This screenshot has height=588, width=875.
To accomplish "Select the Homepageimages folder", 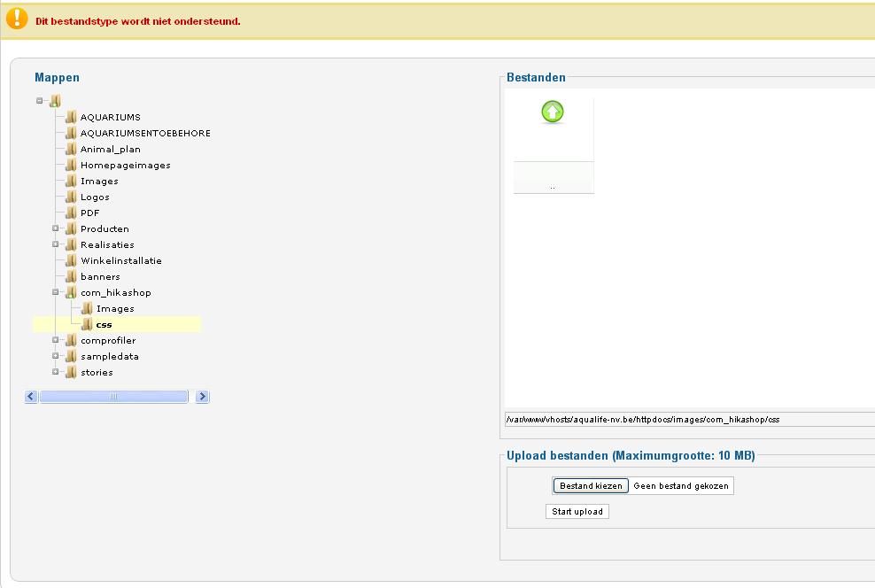I will (126, 165).
